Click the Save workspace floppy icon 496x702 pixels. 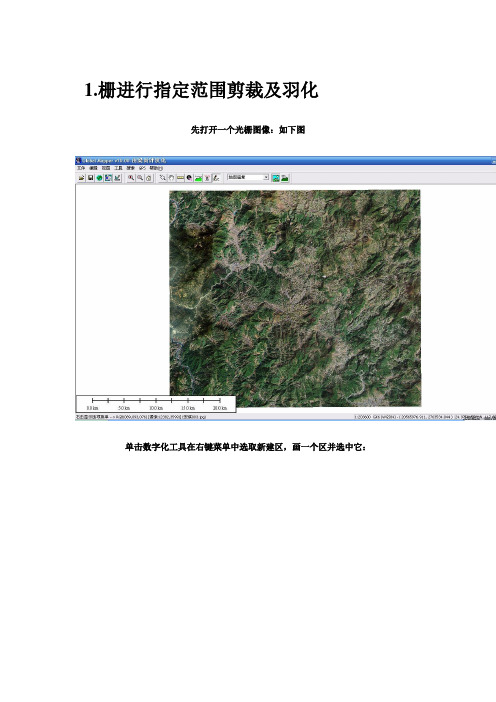[90, 178]
